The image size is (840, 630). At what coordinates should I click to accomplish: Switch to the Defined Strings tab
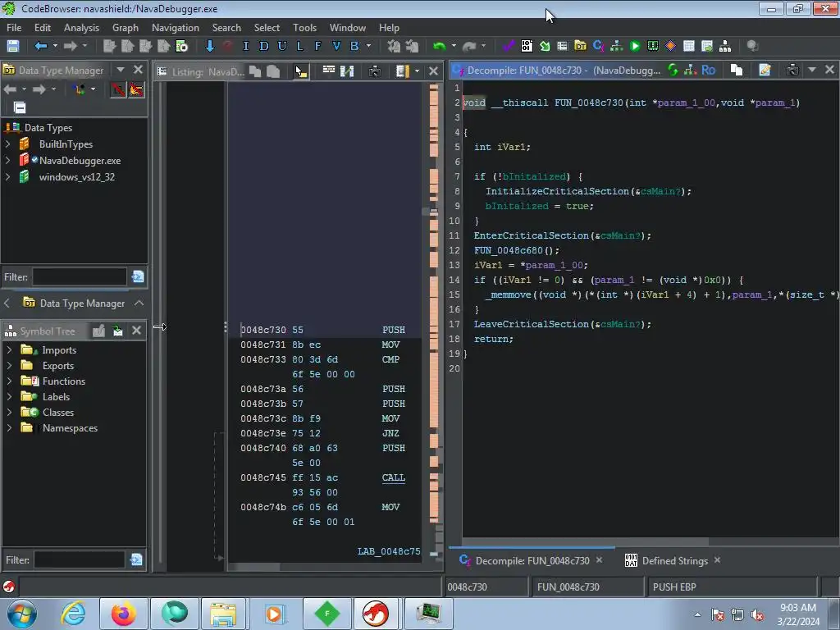pyautogui.click(x=674, y=561)
